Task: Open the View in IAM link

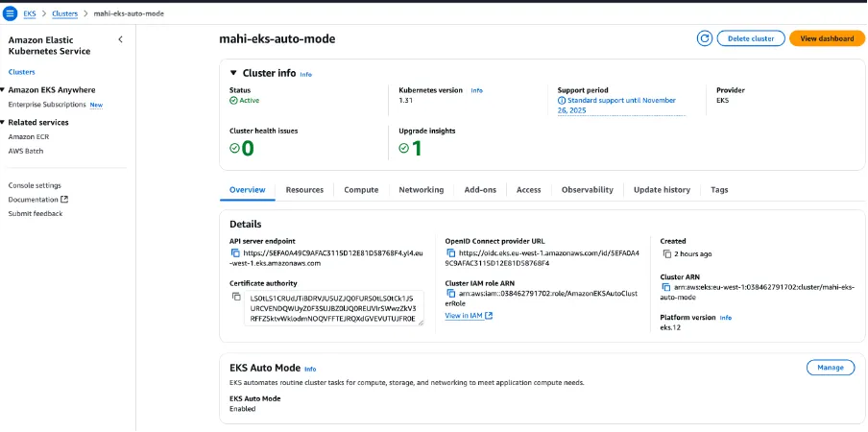Action: [x=469, y=316]
